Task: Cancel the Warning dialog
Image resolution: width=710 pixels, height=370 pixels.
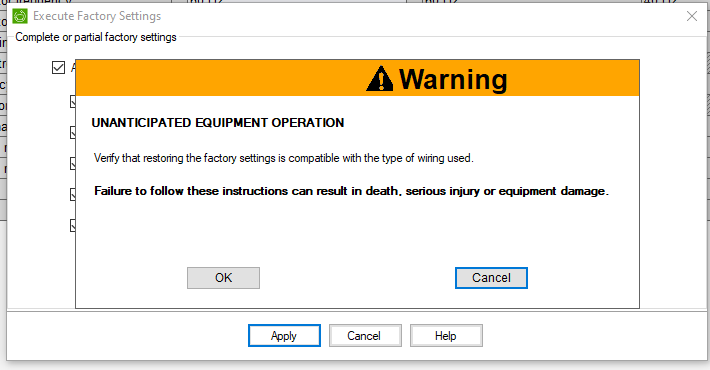Action: pos(491,278)
